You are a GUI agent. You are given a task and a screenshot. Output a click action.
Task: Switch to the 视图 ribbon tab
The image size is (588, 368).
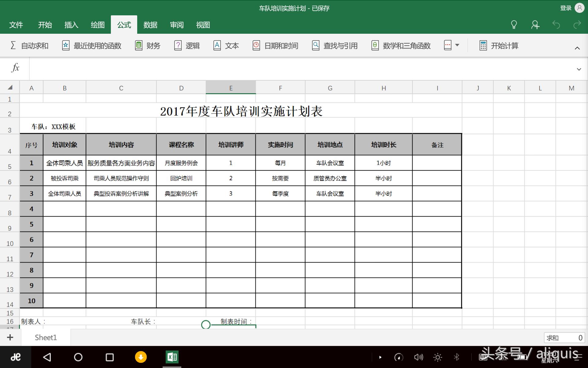[x=203, y=25]
